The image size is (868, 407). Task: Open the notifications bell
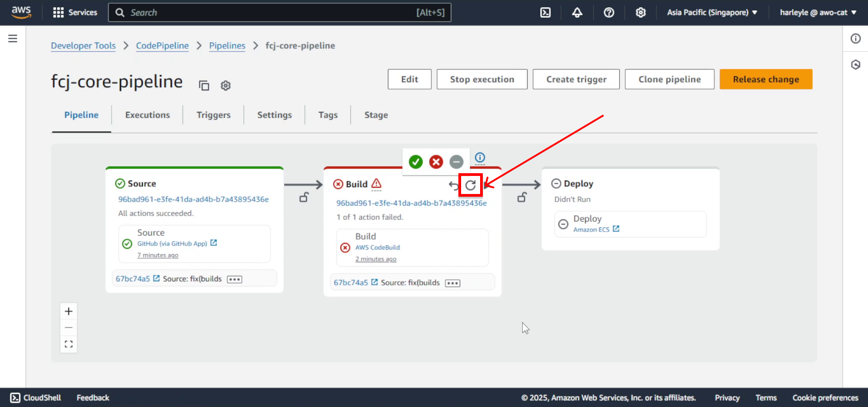pos(577,13)
